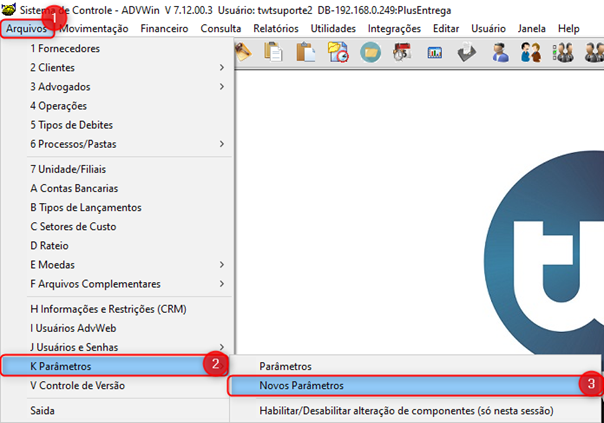Expand the E Moedas submenu

point(117,265)
